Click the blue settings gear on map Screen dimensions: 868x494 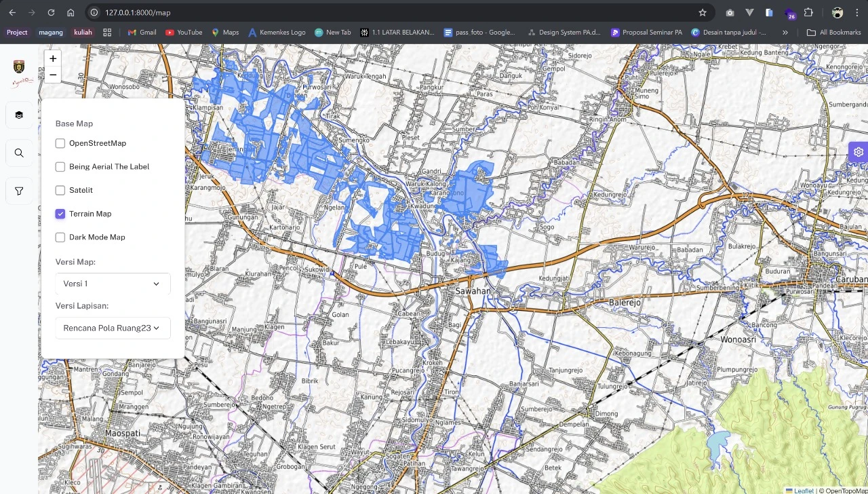[859, 152]
